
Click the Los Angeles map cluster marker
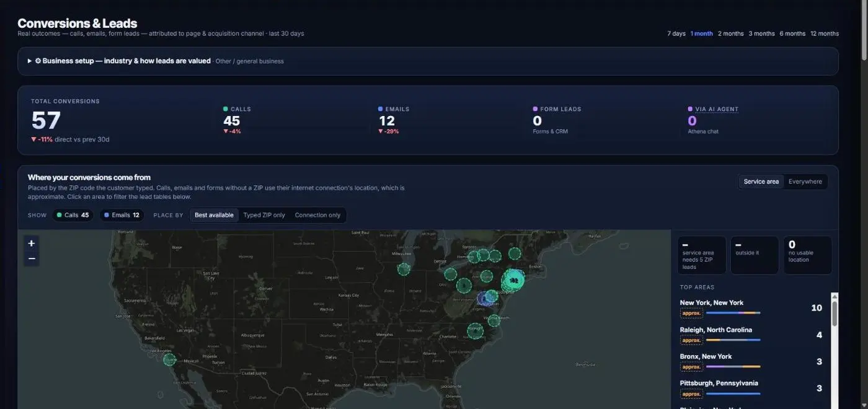point(169,359)
